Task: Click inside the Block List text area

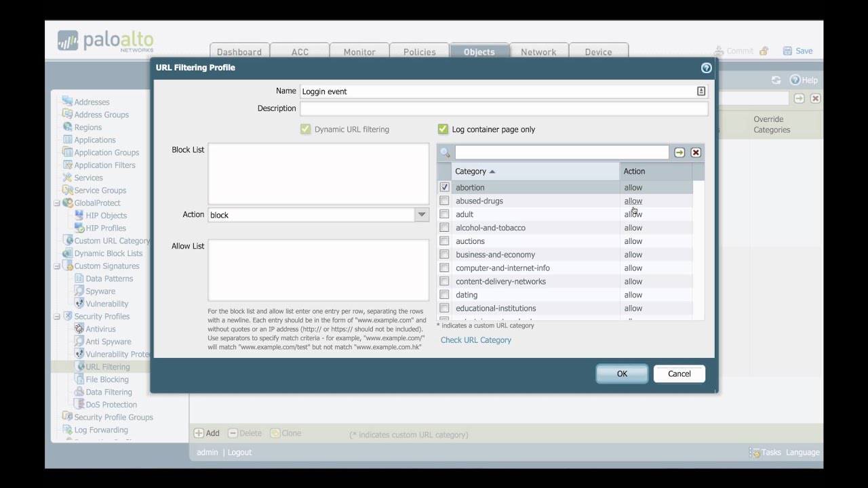Action: click(318, 174)
